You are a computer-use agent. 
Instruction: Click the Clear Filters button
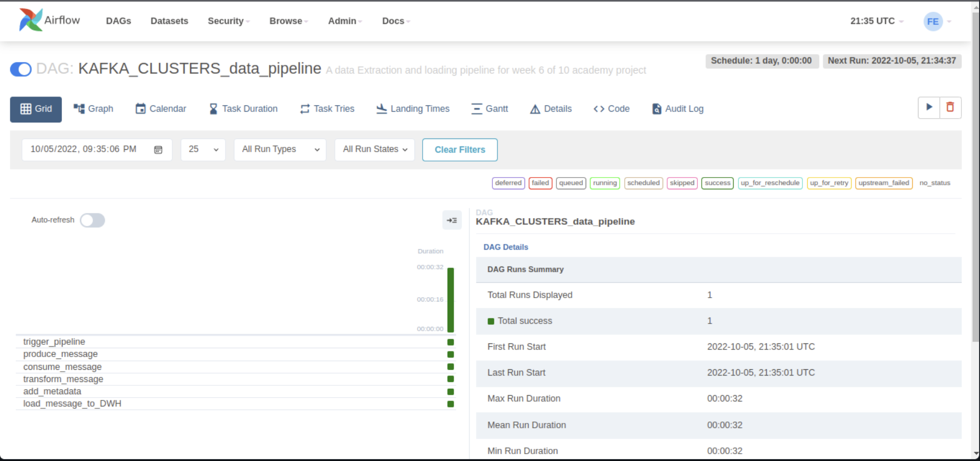tap(460, 150)
